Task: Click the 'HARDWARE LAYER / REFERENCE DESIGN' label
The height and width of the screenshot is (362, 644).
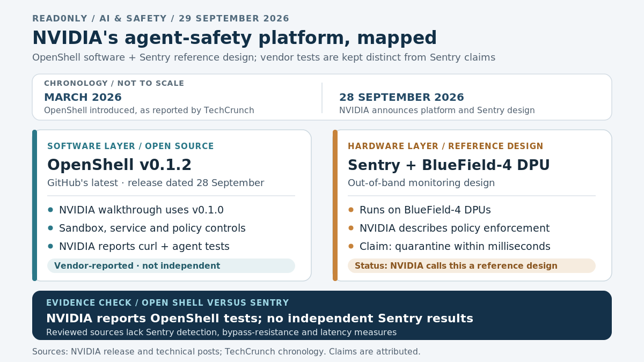Action: (445, 146)
